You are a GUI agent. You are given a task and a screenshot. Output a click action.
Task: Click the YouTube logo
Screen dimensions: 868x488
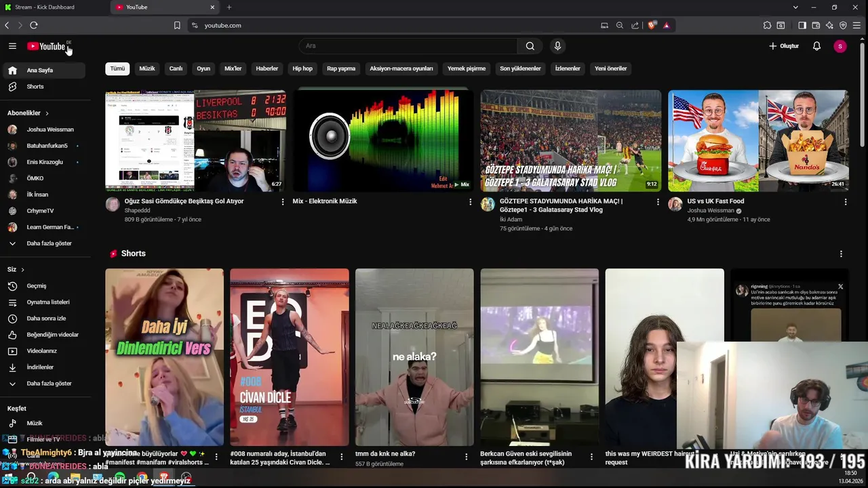(x=46, y=46)
